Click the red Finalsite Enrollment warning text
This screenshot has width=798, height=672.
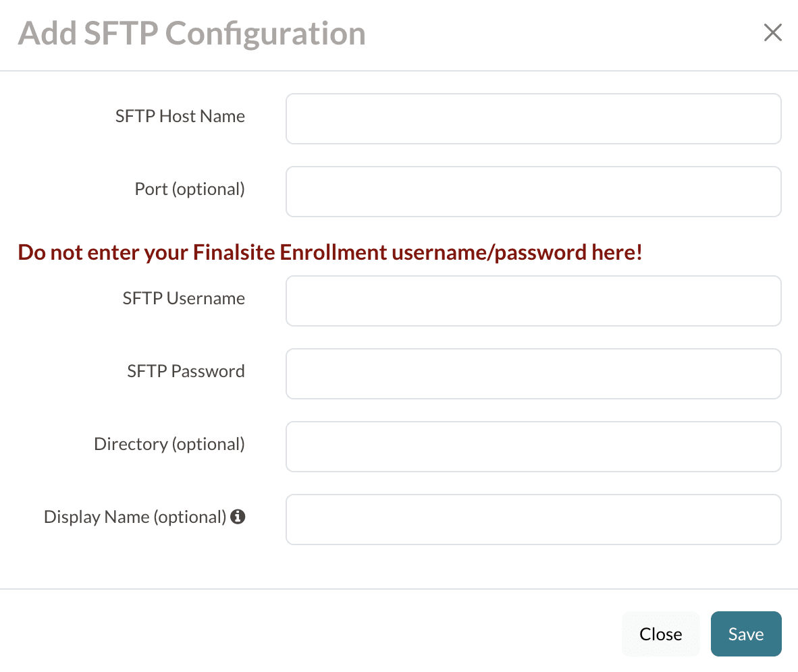pos(329,252)
